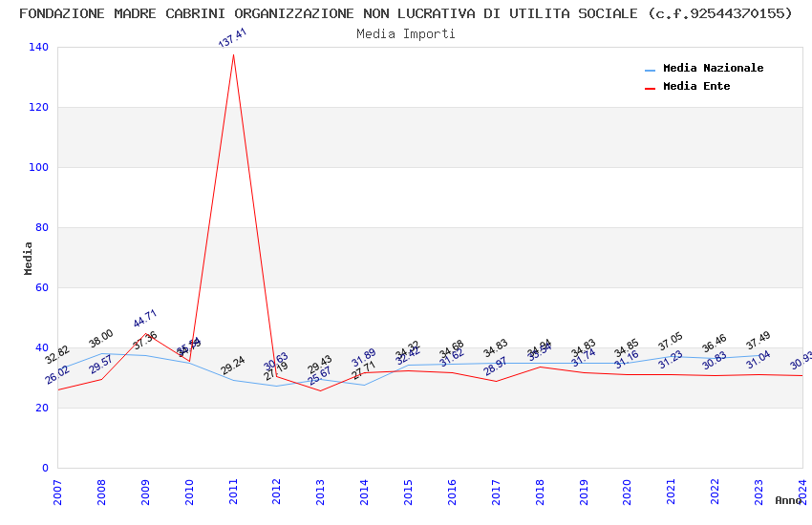Screen dimensions: 812x525
Task: Click the y-axis tick 20
Action: [42, 408]
